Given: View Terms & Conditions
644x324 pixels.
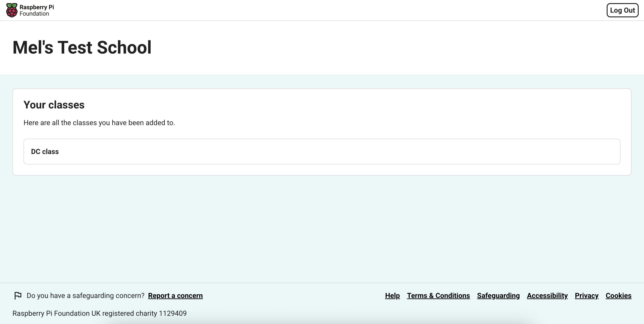Looking at the screenshot, I should click(x=438, y=296).
